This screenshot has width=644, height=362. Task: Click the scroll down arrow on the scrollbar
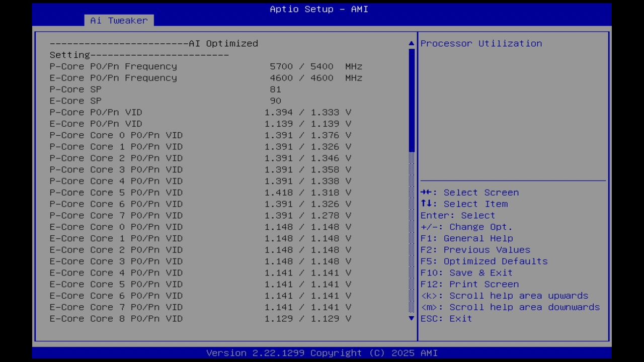point(411,318)
